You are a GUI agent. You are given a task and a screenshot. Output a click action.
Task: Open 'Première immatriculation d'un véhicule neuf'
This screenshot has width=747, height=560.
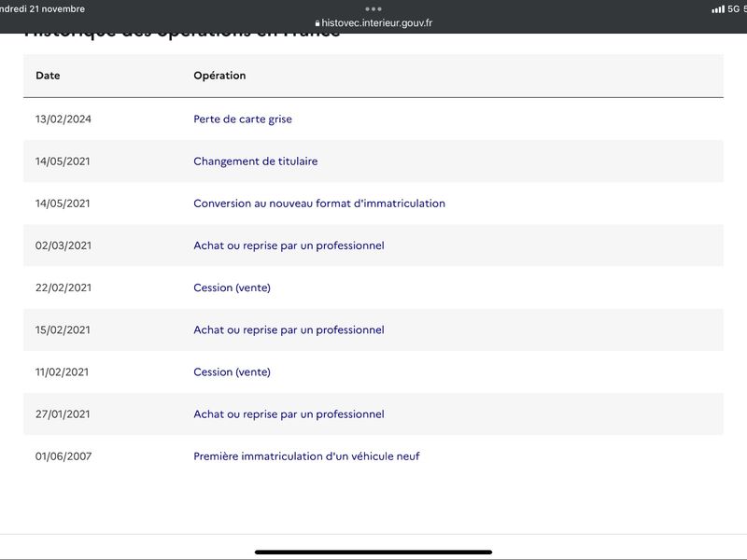click(306, 456)
